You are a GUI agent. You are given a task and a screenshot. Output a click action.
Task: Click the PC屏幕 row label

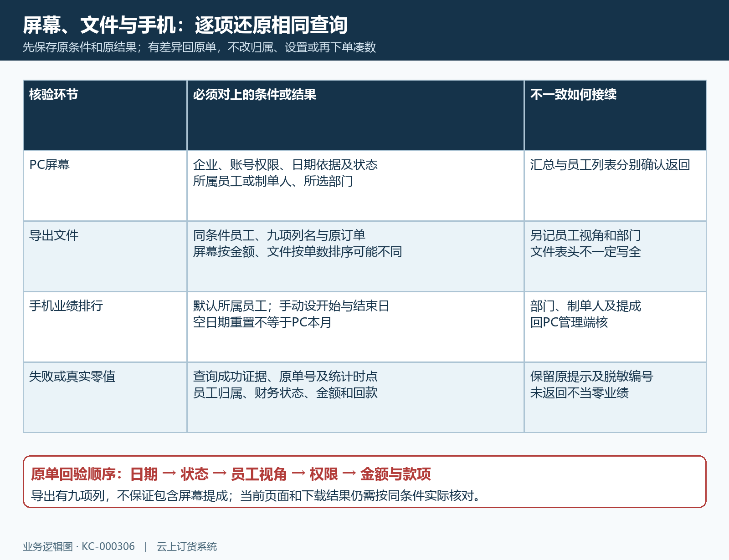point(49,165)
